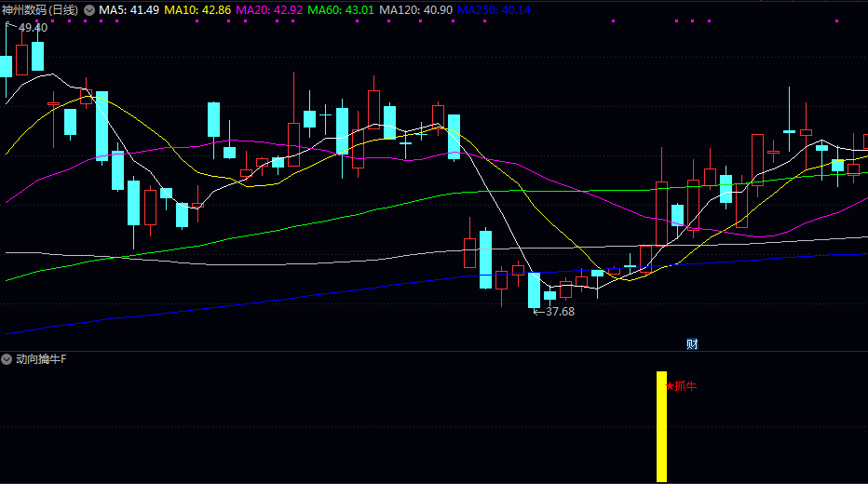Image resolution: width=868 pixels, height=484 pixels.
Task: Select the candlestick at the 49.40 high
Action: 7,65
